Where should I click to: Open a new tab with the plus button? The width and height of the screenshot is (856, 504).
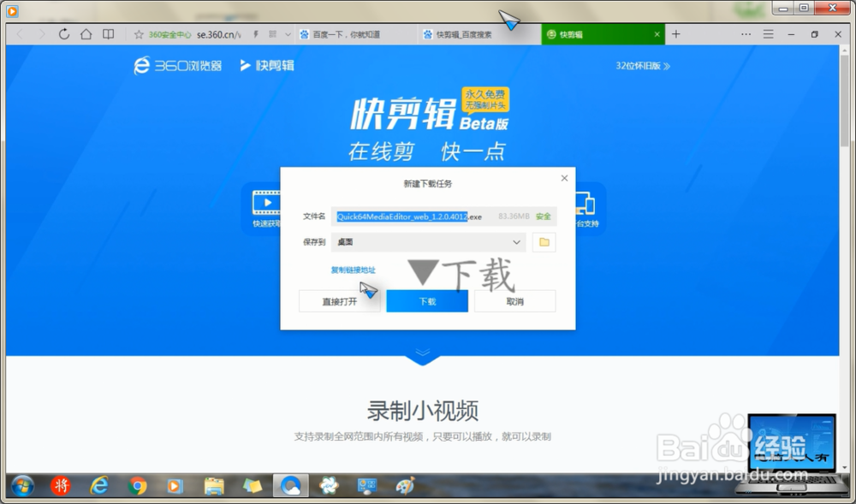tap(676, 34)
